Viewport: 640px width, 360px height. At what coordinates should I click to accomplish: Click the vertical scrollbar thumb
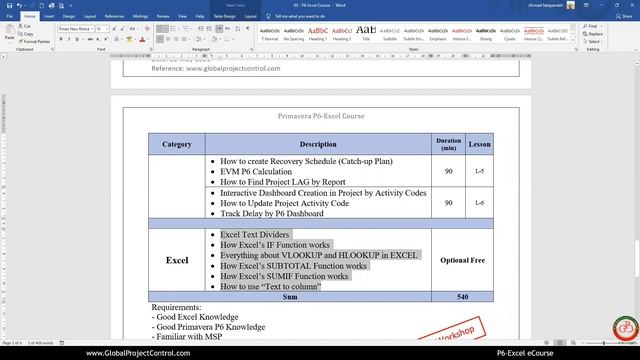click(x=637, y=259)
